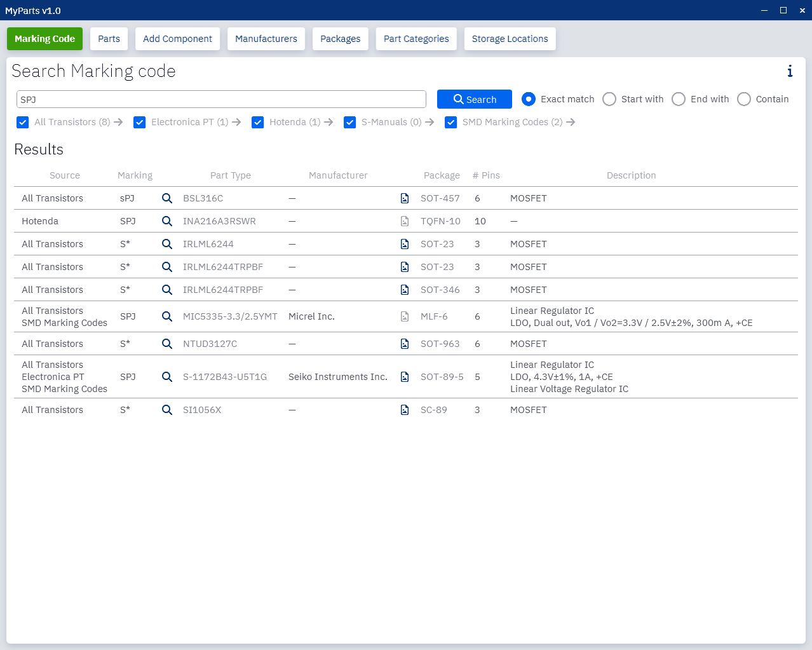Click the description Linear Voltage Regulator IC
Image resolution: width=812 pixels, height=650 pixels.
coord(569,389)
